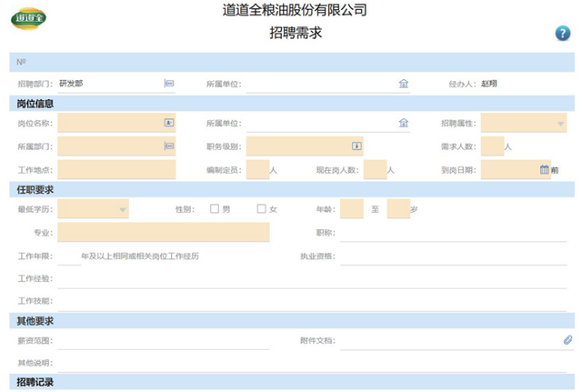Open calendar icon for 到岗日期

[544, 170]
